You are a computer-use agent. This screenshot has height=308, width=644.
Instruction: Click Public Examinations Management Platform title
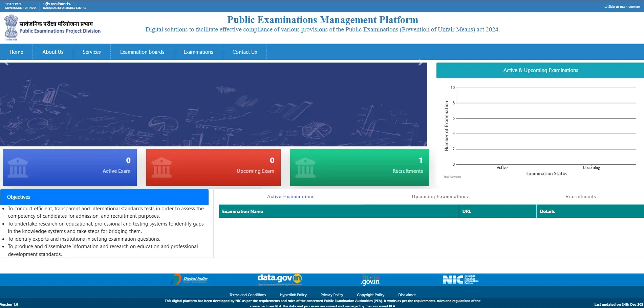[323, 20]
